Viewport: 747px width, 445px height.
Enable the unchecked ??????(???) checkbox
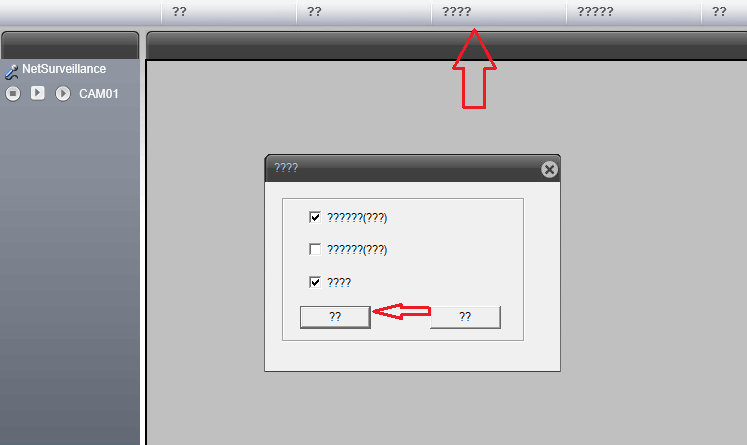pyautogui.click(x=315, y=249)
